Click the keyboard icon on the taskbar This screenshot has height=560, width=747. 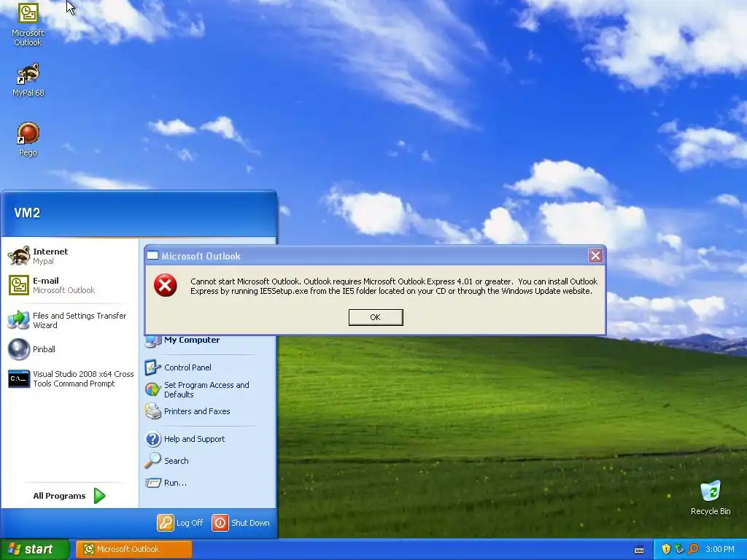(639, 550)
